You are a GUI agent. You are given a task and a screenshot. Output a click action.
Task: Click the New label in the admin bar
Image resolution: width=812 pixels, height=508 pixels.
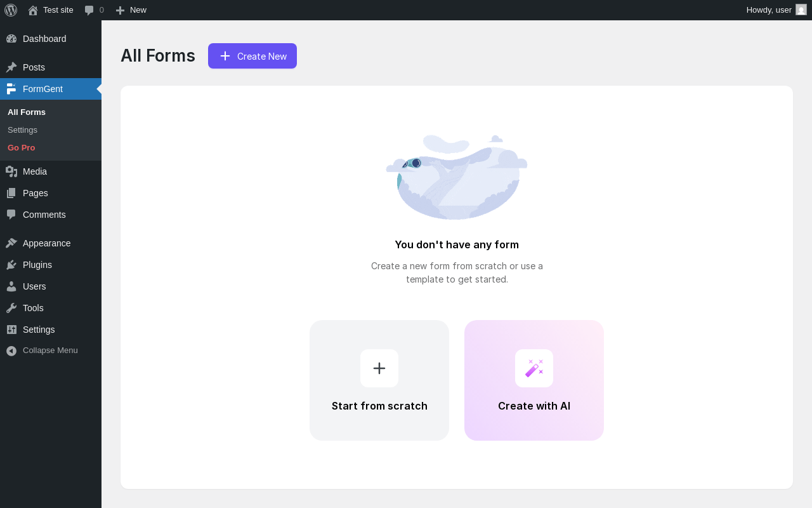tap(138, 10)
